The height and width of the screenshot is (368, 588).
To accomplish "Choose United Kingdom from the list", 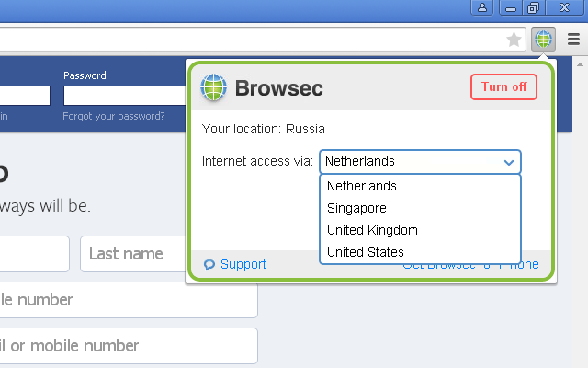I will pyautogui.click(x=372, y=230).
